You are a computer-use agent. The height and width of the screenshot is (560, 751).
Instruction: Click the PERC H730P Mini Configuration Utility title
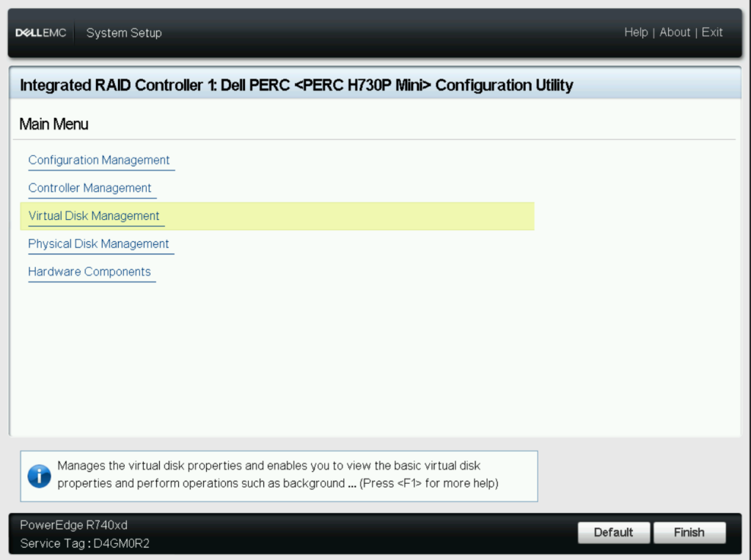296,85
